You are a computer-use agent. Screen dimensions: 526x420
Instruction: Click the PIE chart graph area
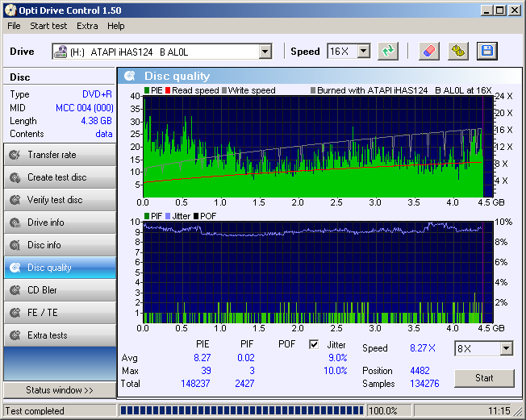[x=318, y=147]
